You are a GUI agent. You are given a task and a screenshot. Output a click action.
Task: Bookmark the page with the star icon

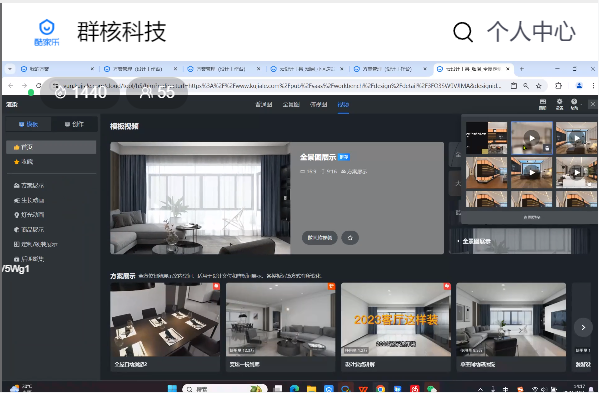(x=539, y=86)
